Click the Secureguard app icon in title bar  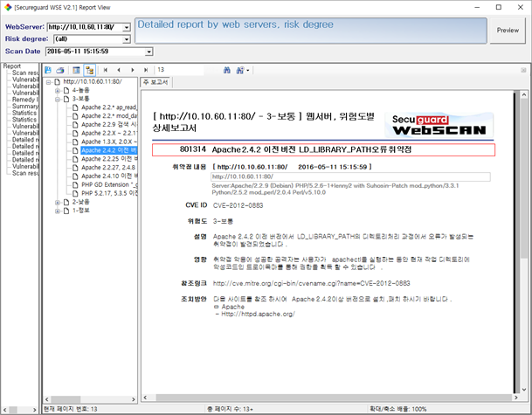pos(8,7)
